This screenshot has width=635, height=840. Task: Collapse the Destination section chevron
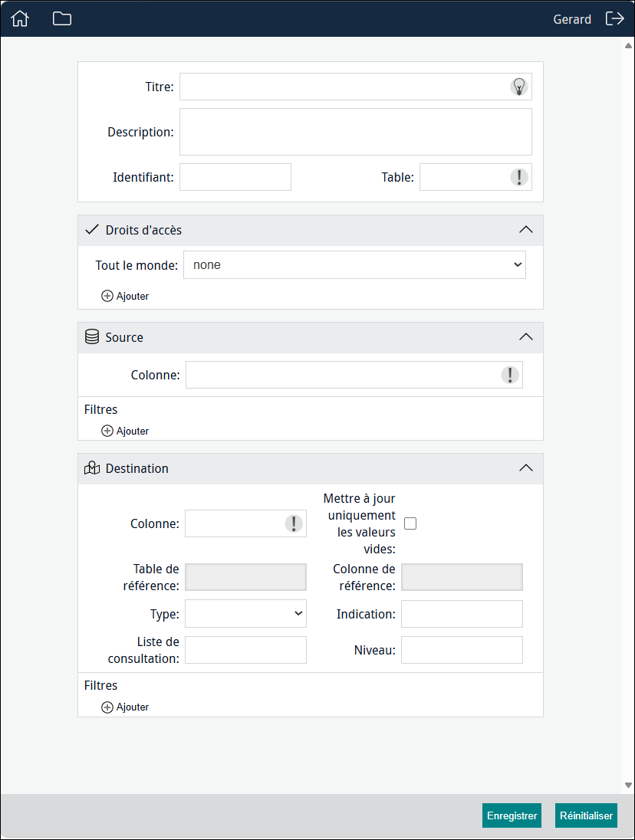[525, 468]
